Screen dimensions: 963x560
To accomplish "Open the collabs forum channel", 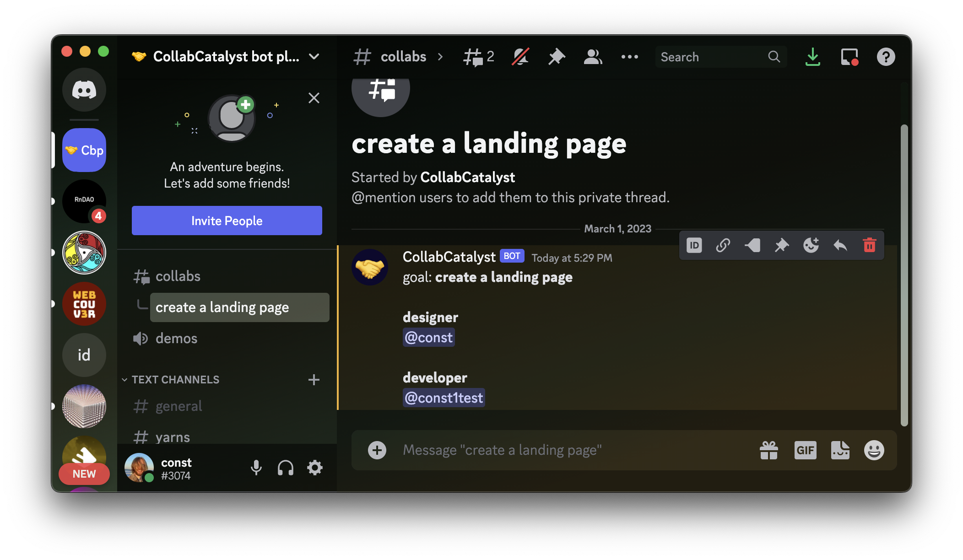I will (x=227, y=276).
